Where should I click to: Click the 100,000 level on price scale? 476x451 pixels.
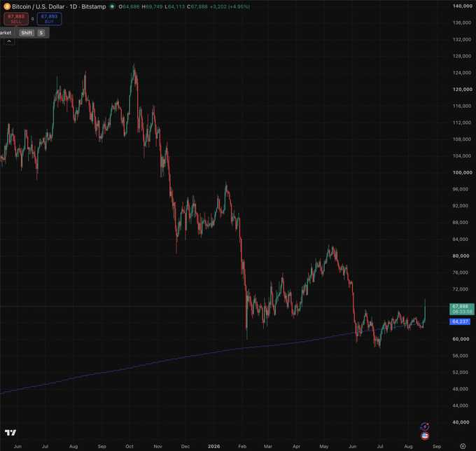(x=462, y=172)
